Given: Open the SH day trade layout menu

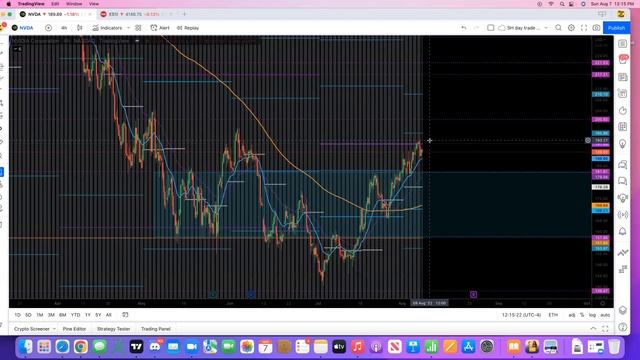Looking at the screenshot, I should (523, 28).
